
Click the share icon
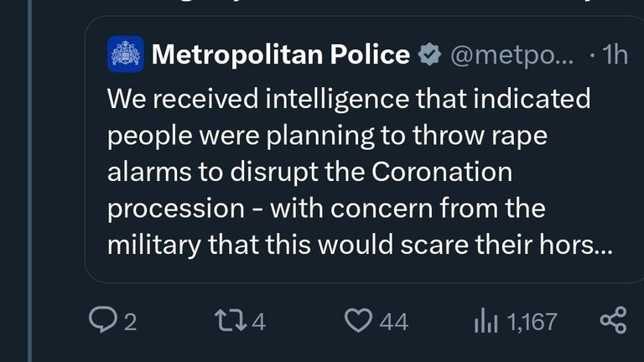613,320
